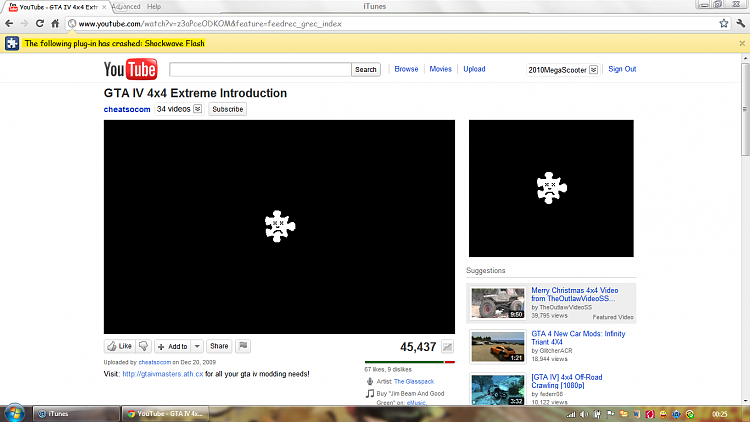The height and width of the screenshot is (422, 750).
Task: Open the gtaivmasters.ath.cx link
Action: coord(163,374)
